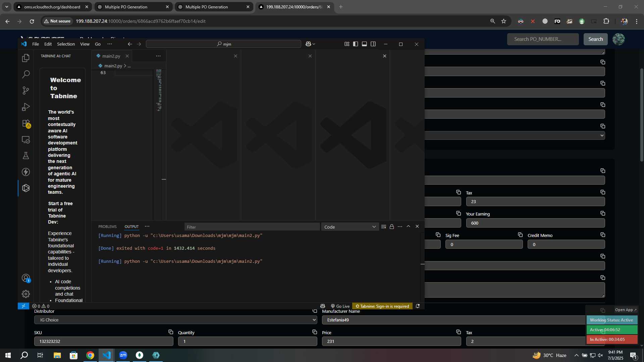
Task: Copy the Your Earning field using its copy icon
Action: 603,214
